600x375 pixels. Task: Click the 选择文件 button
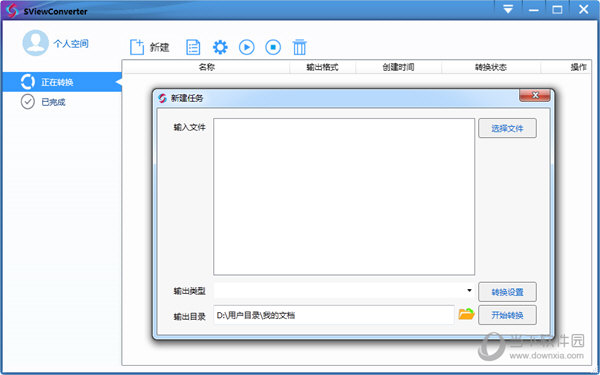coord(507,128)
